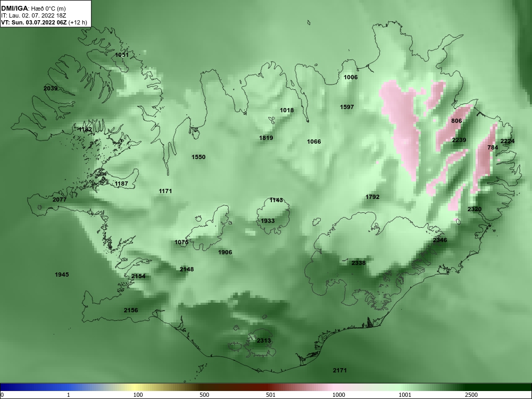Viewport: 532px width, 399px height.
Task: Pick the yellow section of the color bar
Action: [x=136, y=387]
